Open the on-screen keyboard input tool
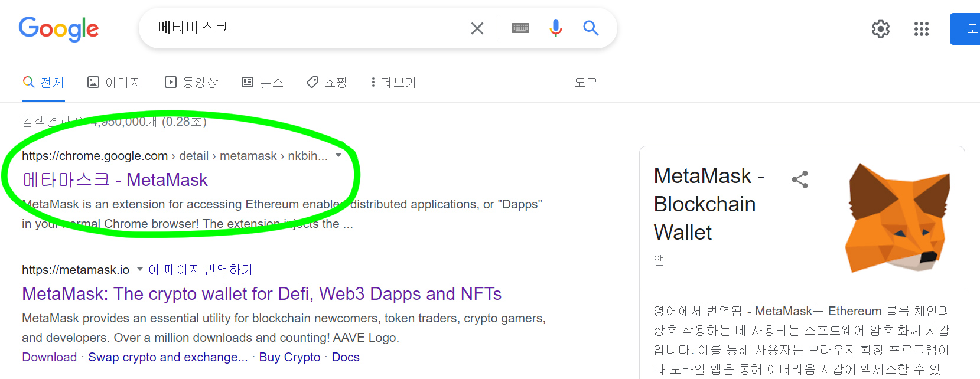Viewport: 980px width, 379px height. [520, 28]
